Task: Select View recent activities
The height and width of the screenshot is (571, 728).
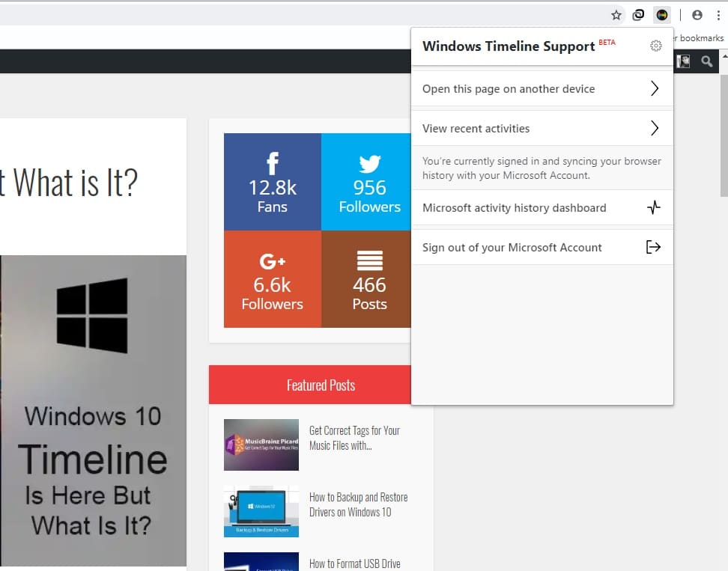Action: coord(542,128)
